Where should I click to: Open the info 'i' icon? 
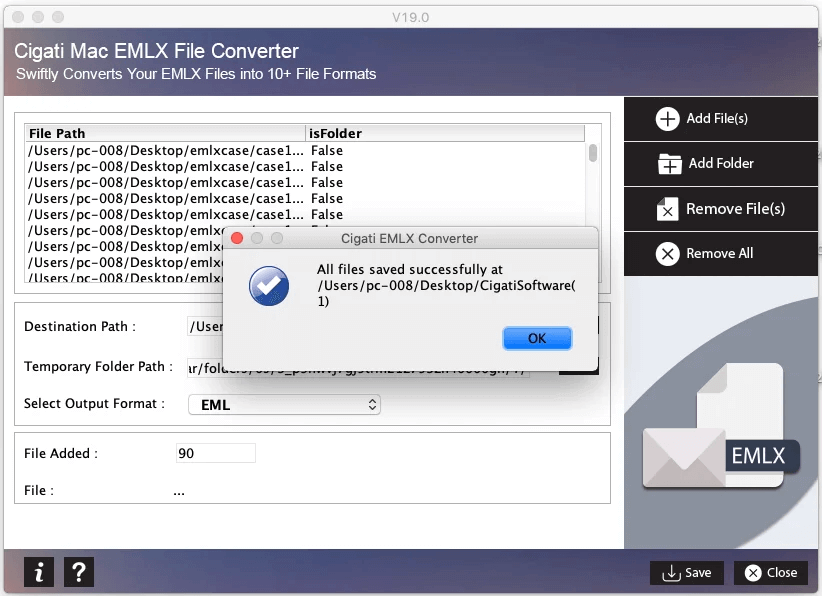(x=39, y=572)
